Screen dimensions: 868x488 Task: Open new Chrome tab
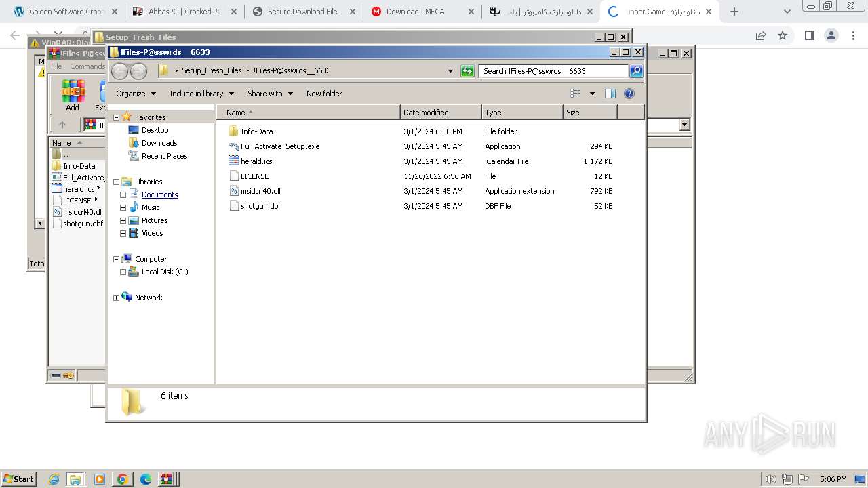tap(734, 12)
